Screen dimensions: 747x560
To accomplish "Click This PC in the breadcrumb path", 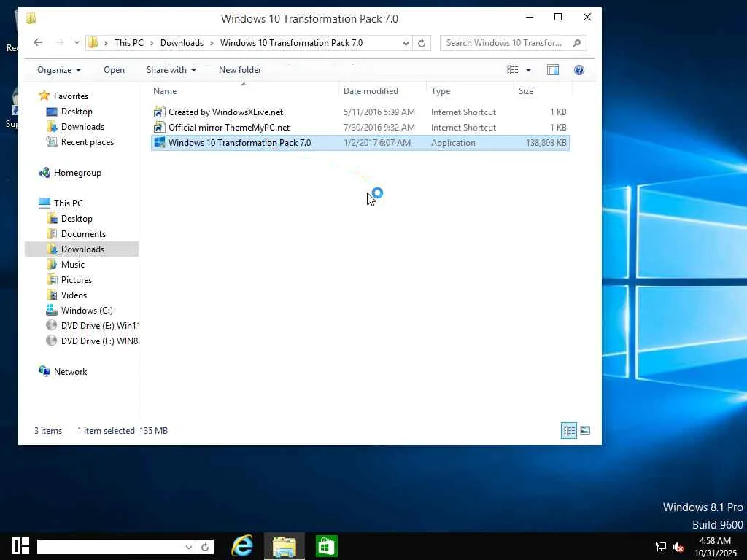I will coord(128,43).
